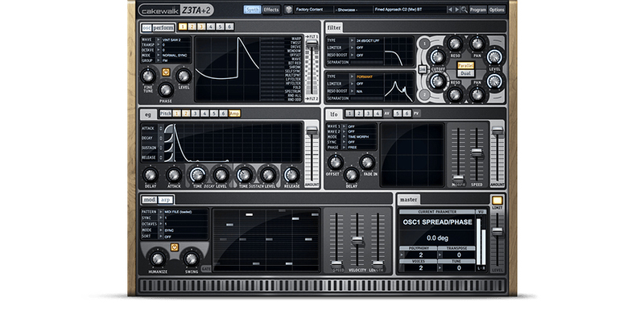Open the preset search magnifier icon
Screen dimensions: 644x311
point(464,10)
